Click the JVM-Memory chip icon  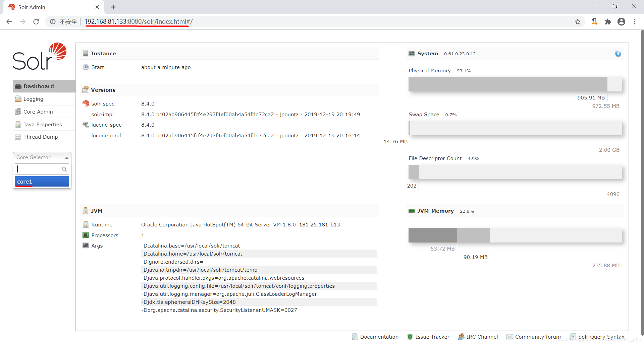412,211
